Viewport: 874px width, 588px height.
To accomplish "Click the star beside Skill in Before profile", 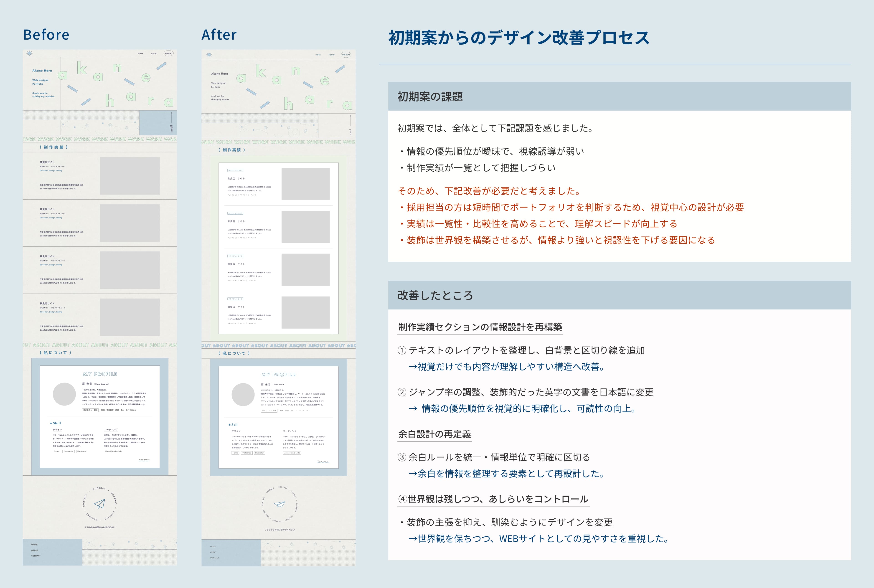I will click(x=51, y=423).
